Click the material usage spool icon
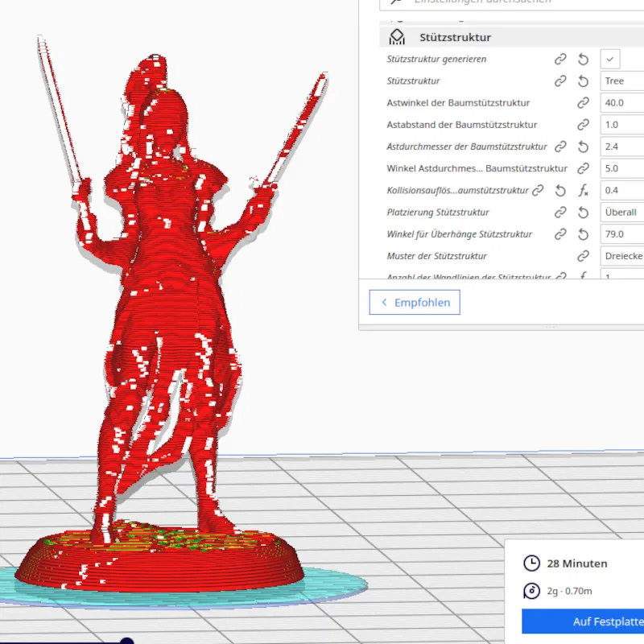The image size is (644, 644). pos(531,591)
